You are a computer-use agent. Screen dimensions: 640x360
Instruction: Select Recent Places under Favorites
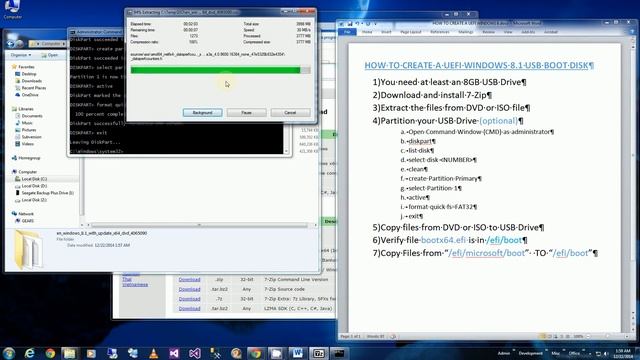(33, 88)
